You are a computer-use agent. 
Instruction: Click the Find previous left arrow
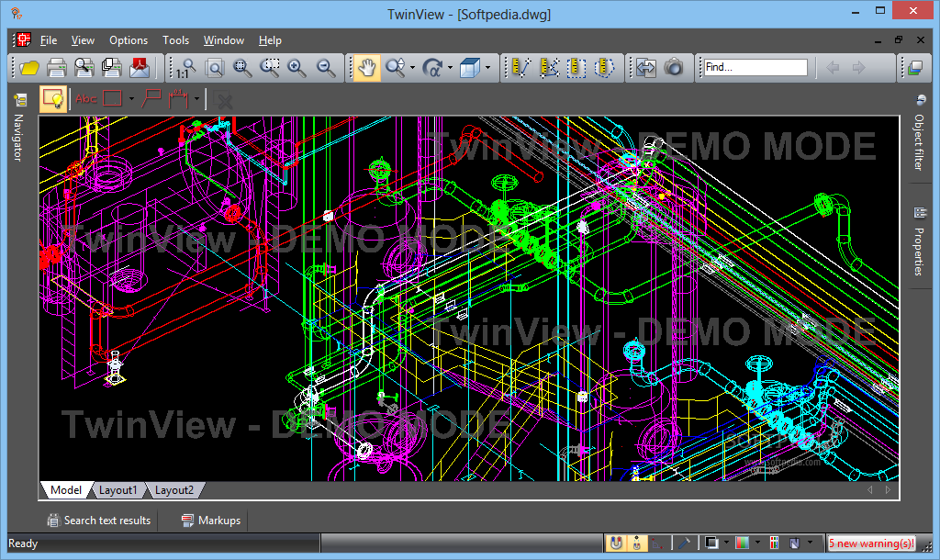[833, 68]
